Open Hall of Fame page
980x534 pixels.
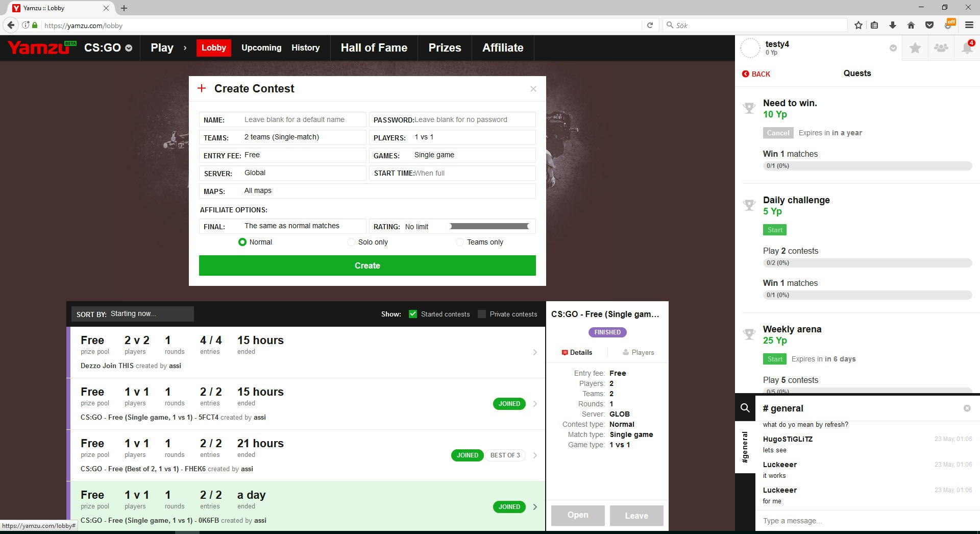(x=374, y=48)
